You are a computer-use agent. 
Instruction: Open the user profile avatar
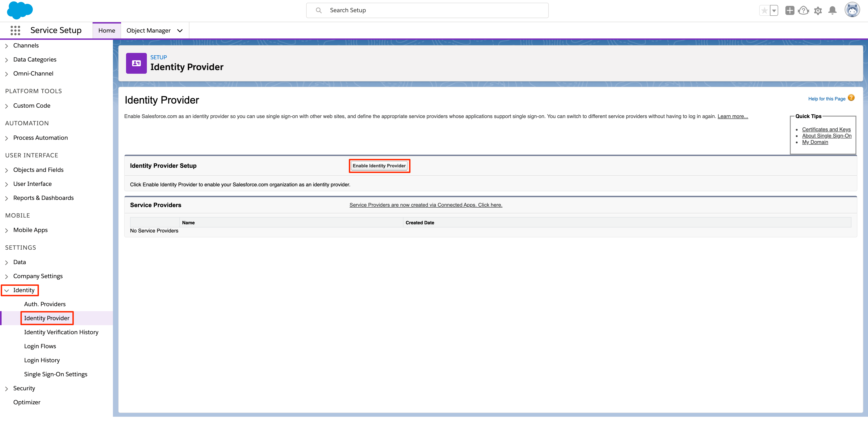pyautogui.click(x=852, y=10)
